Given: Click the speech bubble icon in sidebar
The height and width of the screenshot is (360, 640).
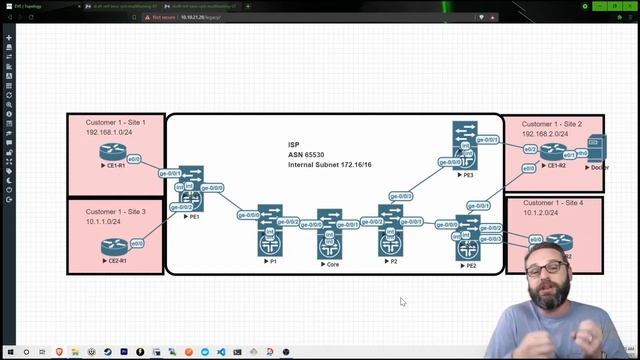Looking at the screenshot, I should tap(9, 143).
